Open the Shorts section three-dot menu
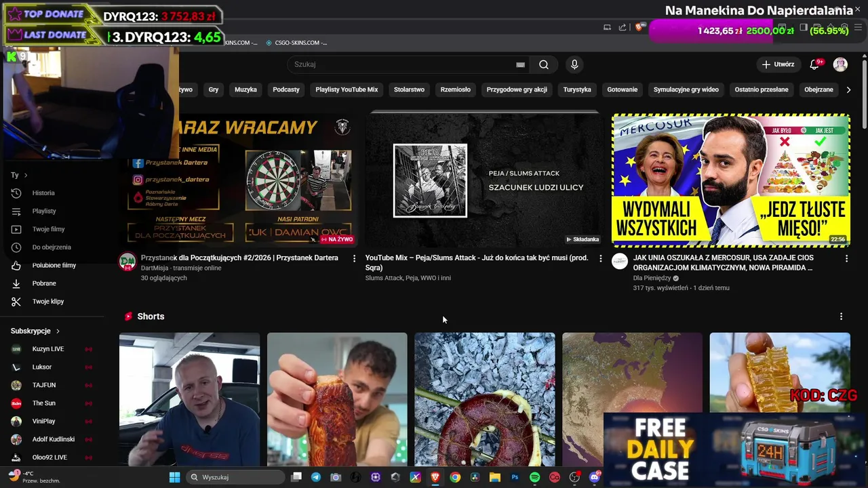The width and height of the screenshot is (868, 488). [x=841, y=317]
